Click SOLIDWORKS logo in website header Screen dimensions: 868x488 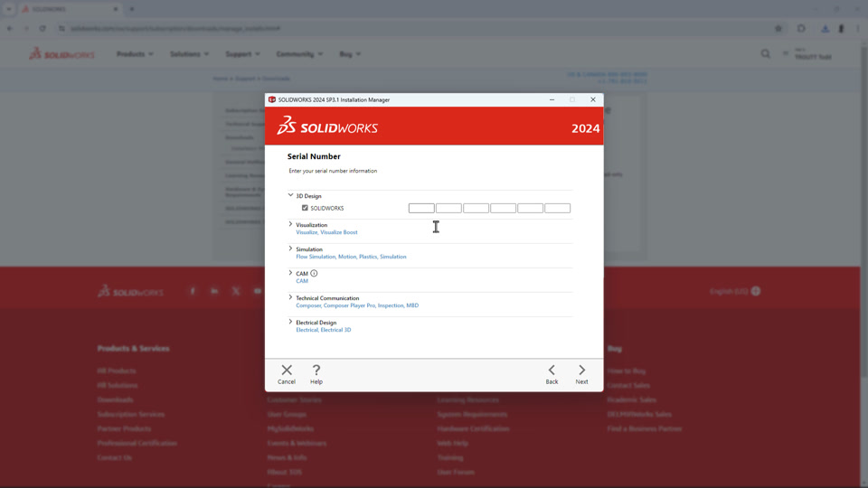pyautogui.click(x=62, y=53)
